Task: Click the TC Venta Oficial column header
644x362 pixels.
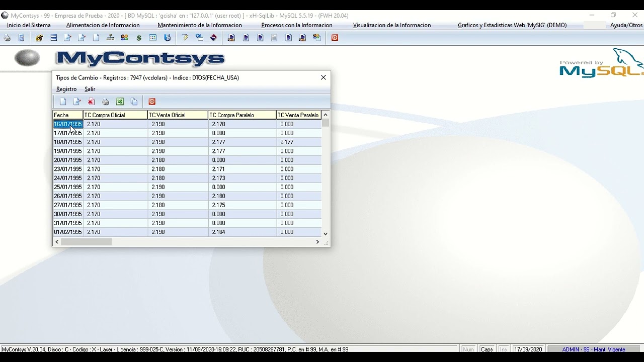Action: pos(178,115)
